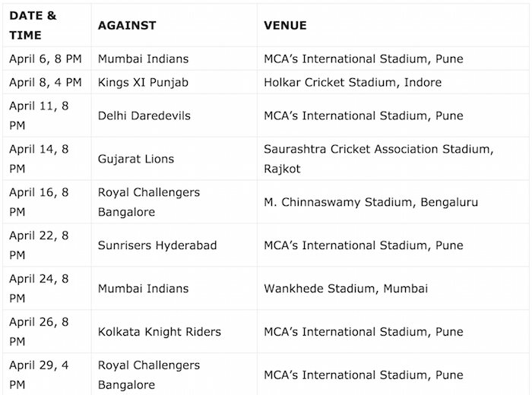Click the April 29, 4 PM date

[39, 375]
